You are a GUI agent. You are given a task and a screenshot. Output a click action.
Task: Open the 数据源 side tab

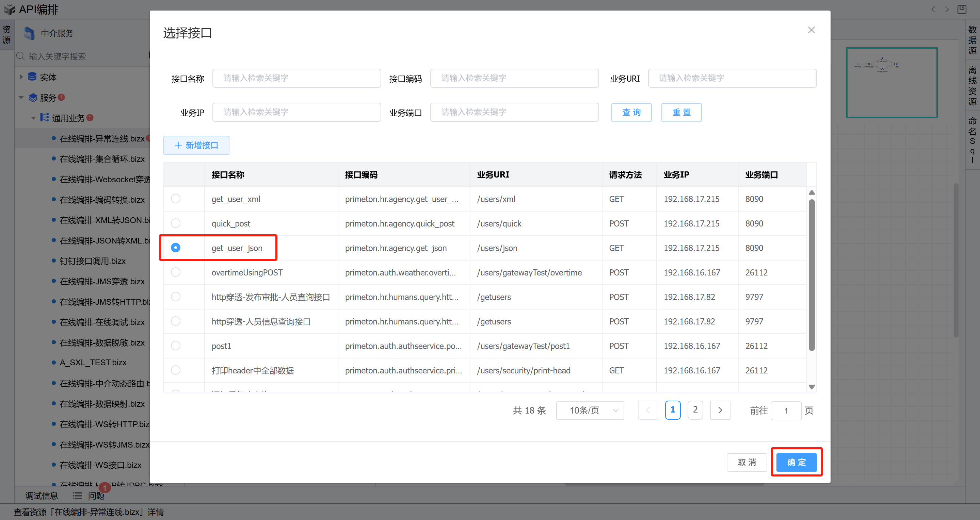[x=973, y=40]
